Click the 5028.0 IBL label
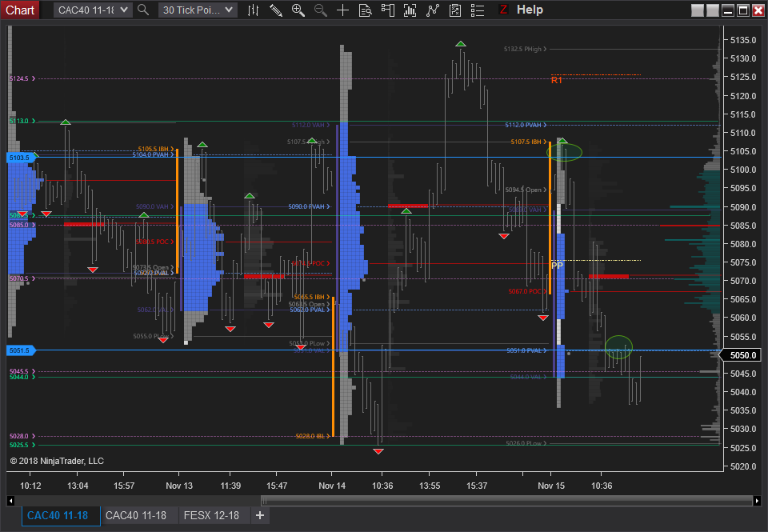The image size is (768, 532). (313, 436)
